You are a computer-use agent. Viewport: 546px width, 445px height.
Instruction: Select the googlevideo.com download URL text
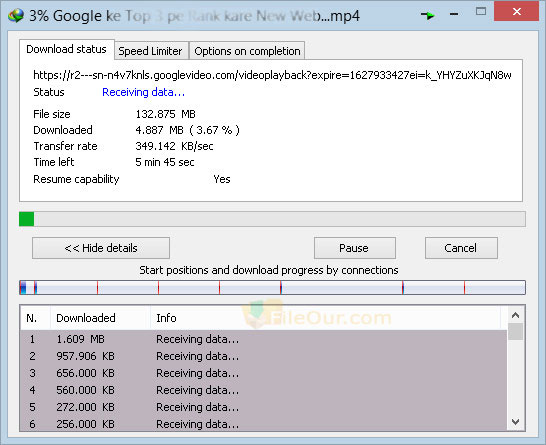(272, 75)
